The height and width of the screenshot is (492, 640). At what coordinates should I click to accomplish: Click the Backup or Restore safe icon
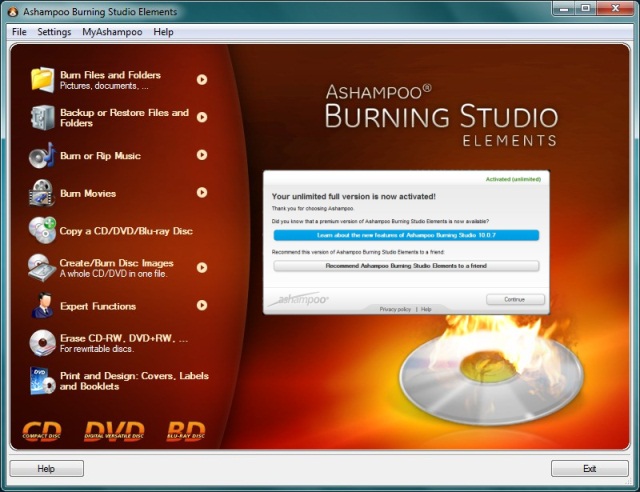tap(42, 118)
